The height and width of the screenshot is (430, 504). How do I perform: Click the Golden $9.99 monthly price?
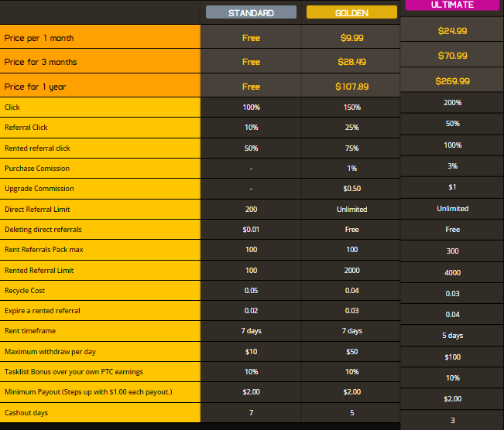[352, 38]
